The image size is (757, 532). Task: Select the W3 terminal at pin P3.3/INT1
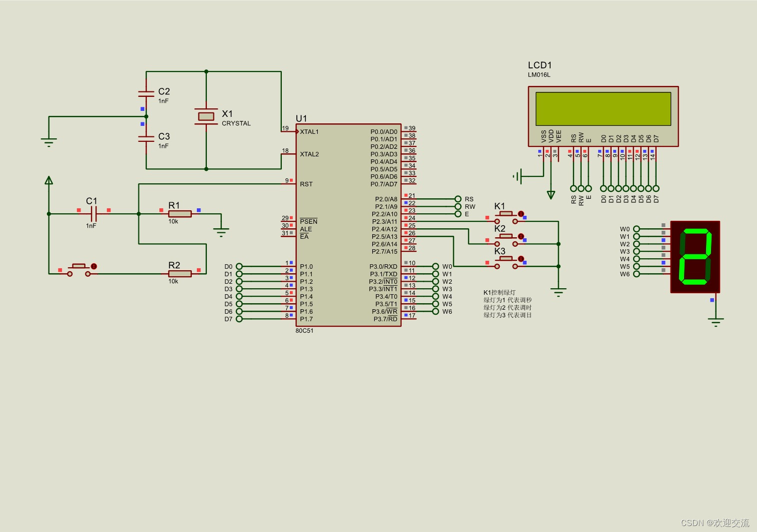436,289
